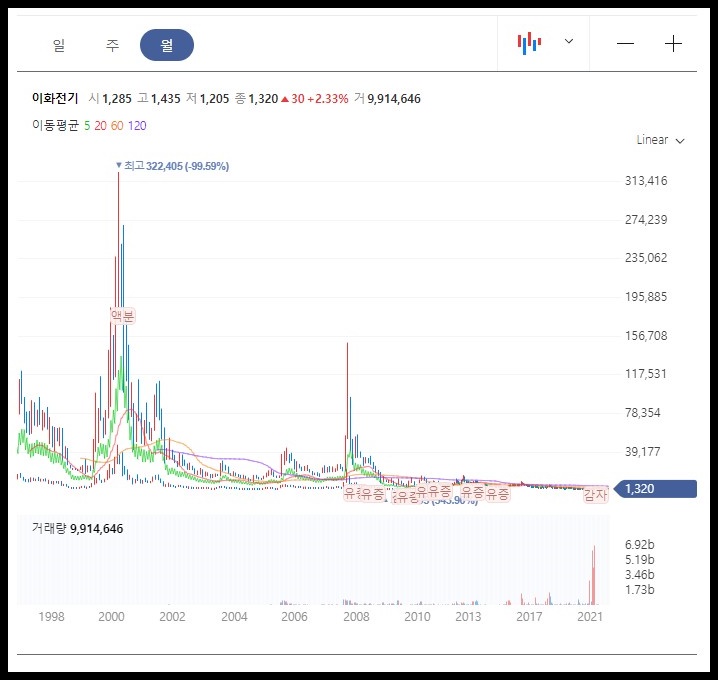Click the 최고 322,405 high price label
Image resolution: width=718 pixels, height=680 pixels.
tap(172, 166)
